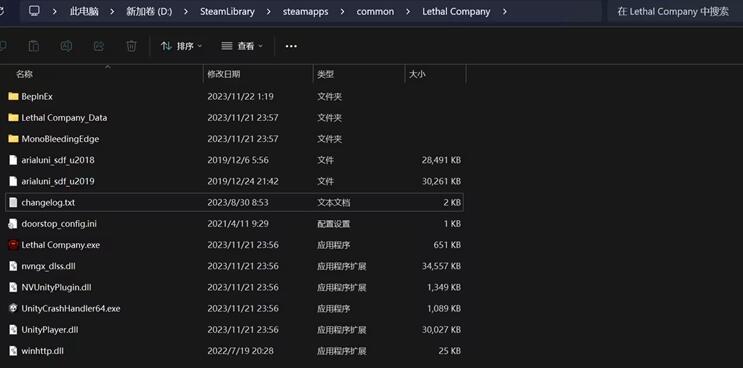Expand chevron after common breadcrumb
Viewport: 743px width, 368px height.
[408, 11]
